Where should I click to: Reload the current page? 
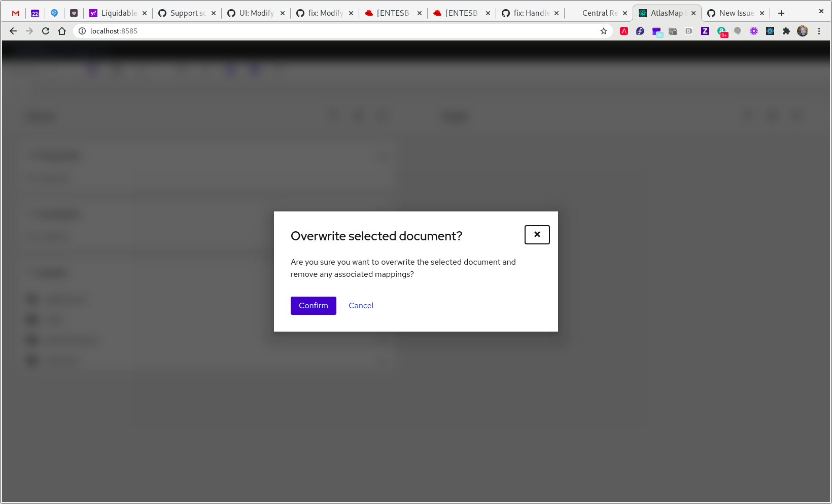click(x=46, y=31)
